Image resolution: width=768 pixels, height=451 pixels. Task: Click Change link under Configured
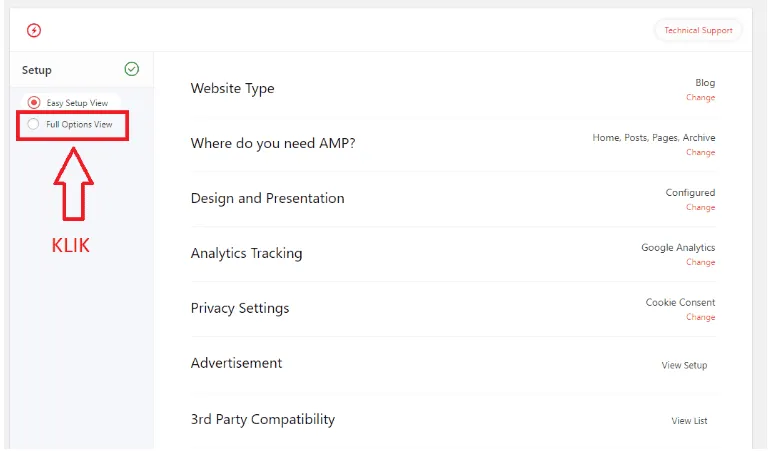pos(700,208)
